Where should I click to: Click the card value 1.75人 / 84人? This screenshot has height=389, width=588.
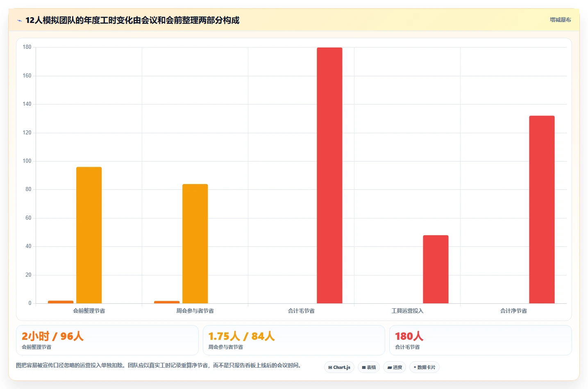(x=241, y=336)
